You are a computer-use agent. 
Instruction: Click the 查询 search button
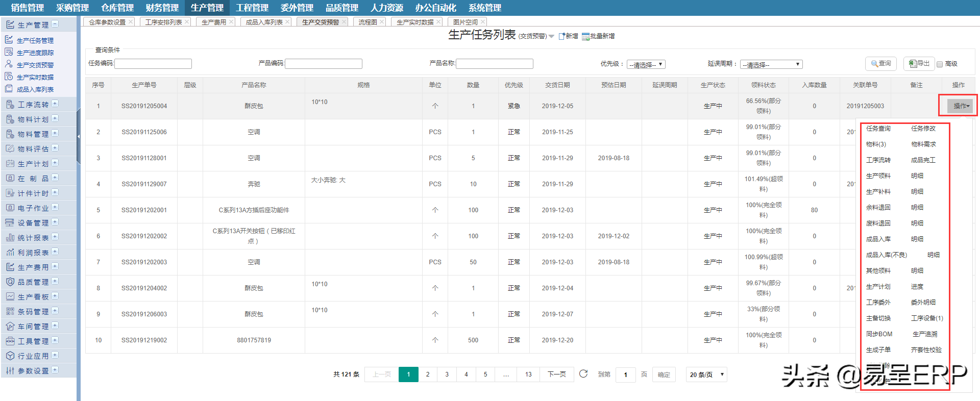click(881, 64)
